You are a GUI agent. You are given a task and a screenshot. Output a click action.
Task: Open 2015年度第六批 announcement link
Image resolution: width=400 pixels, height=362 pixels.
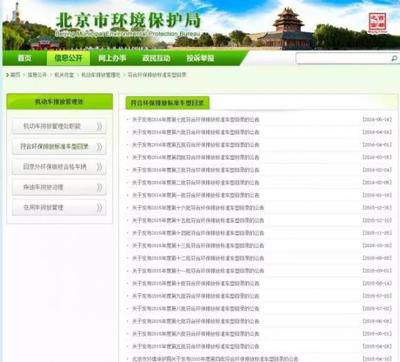(196, 334)
